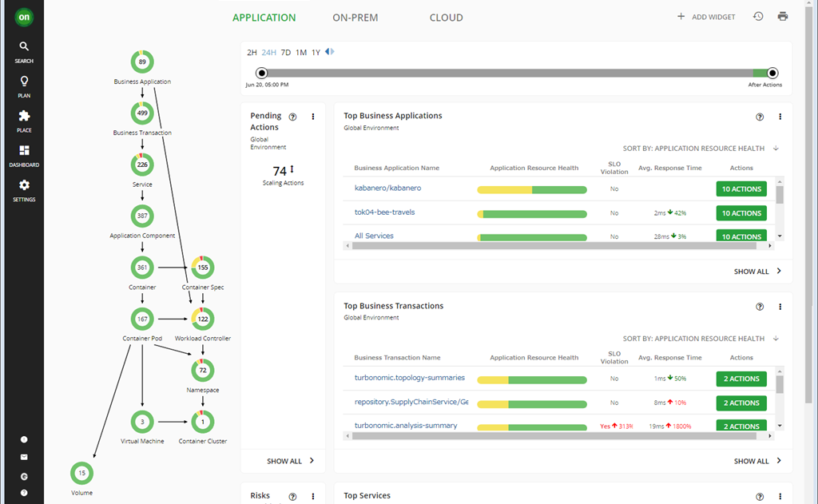Click the history clock icon
The height and width of the screenshot is (504, 818).
pyautogui.click(x=758, y=17)
